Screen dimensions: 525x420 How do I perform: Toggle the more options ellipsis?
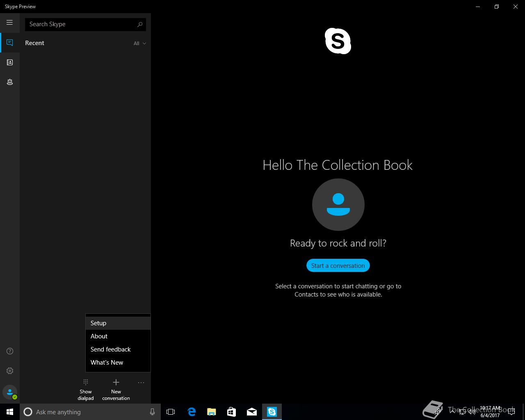coord(141,383)
